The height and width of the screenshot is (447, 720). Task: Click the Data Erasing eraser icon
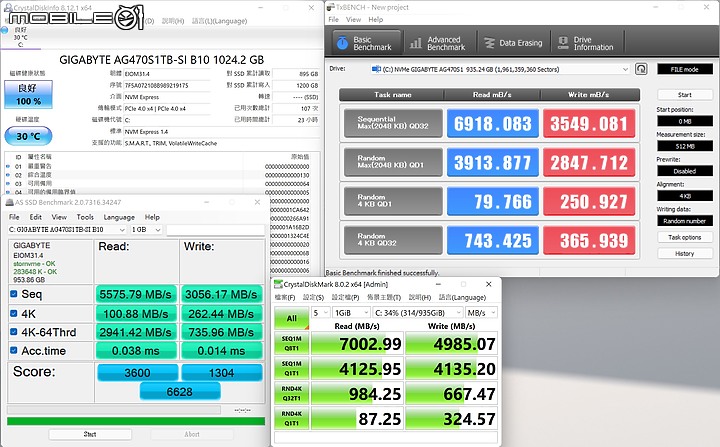point(489,43)
